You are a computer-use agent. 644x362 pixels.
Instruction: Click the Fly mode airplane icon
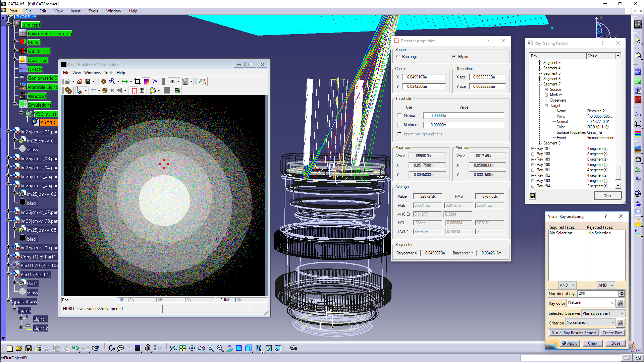(173, 348)
